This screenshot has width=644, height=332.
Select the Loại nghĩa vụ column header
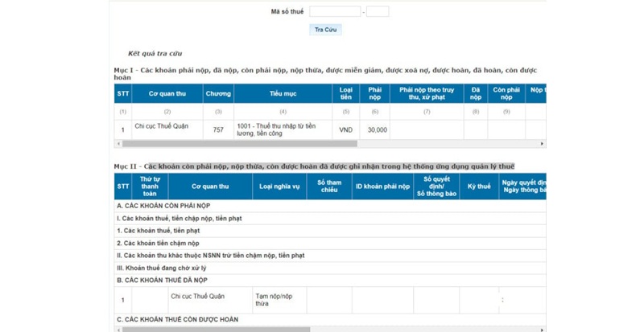coord(279,186)
